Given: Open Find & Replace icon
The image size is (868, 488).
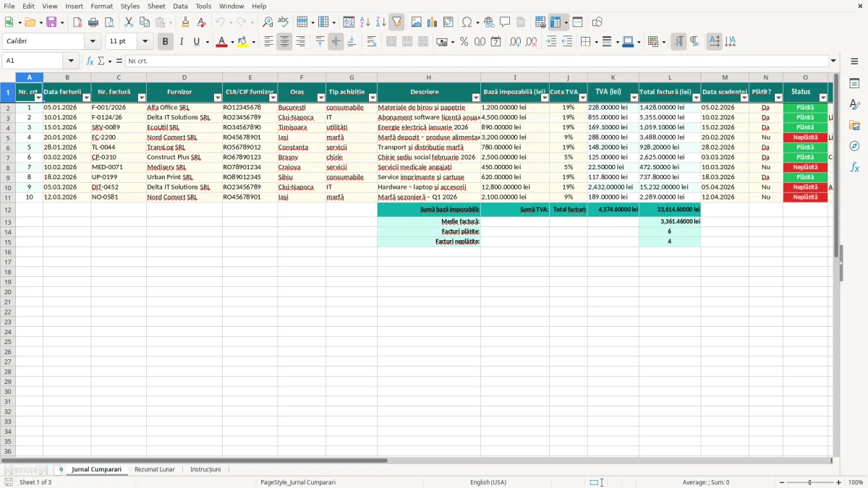Looking at the screenshot, I should coord(268,22).
